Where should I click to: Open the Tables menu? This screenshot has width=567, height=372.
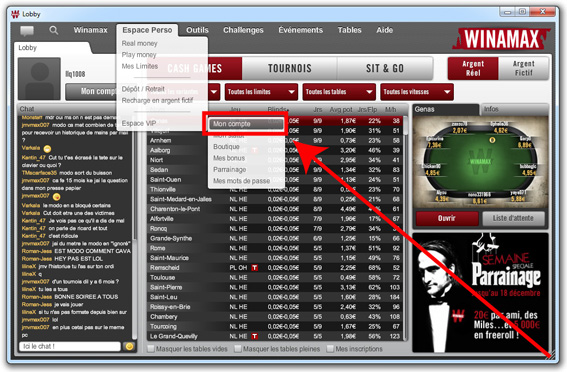[349, 30]
